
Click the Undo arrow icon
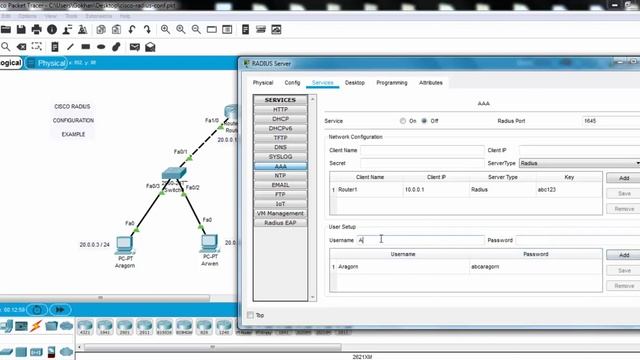click(132, 29)
